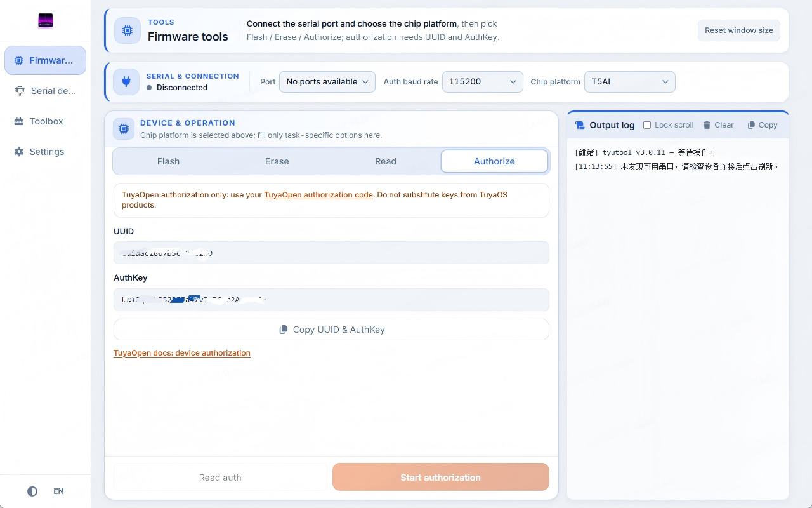Screen dimensions: 812x508
Task: Clear the output log with trash icon
Action: click(x=718, y=125)
